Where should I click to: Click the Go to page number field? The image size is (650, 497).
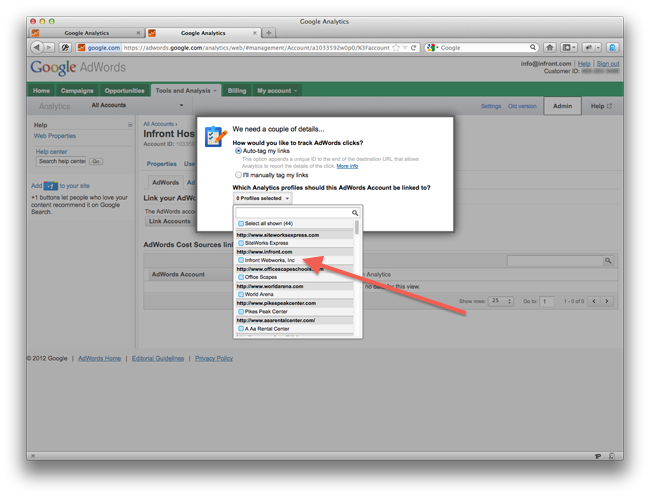coord(547,301)
